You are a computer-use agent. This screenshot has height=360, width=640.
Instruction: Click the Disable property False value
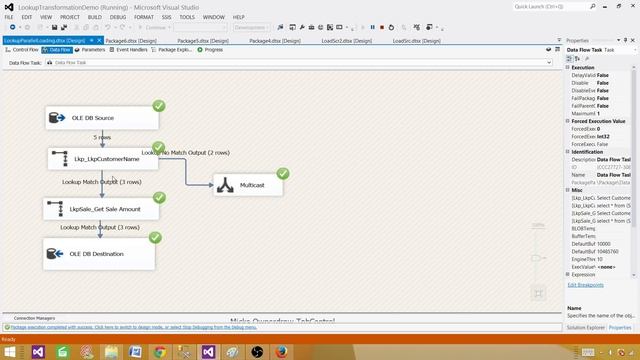click(602, 83)
